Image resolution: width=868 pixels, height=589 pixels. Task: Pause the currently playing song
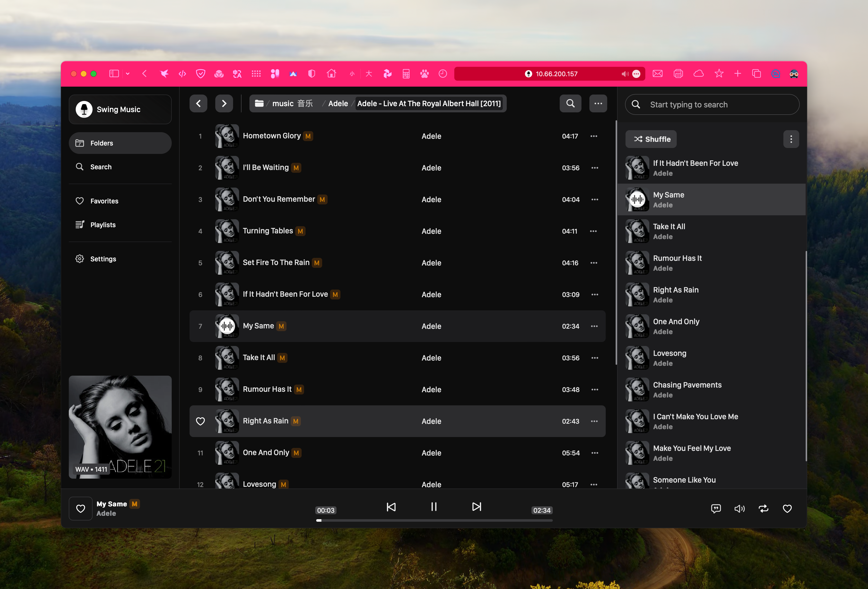pyautogui.click(x=433, y=507)
